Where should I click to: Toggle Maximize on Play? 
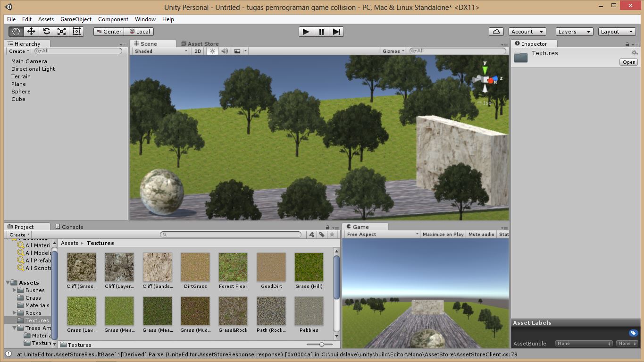[x=443, y=234]
